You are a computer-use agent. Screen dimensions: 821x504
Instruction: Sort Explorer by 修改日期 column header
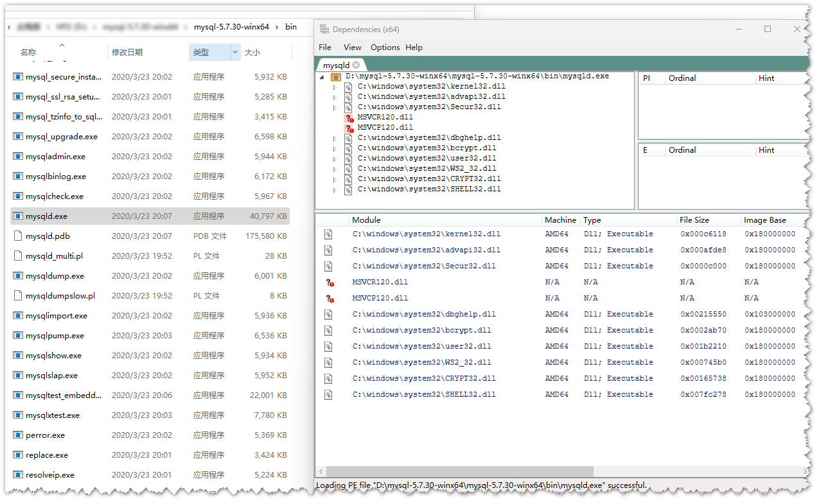tap(127, 53)
